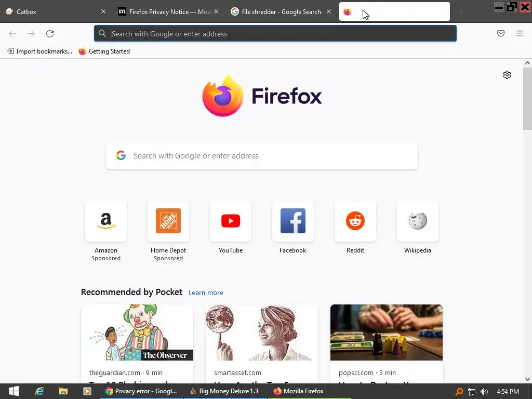The width and height of the screenshot is (532, 399).
Task: Switch to Privacy error Chrome taskbar window
Action: [141, 391]
